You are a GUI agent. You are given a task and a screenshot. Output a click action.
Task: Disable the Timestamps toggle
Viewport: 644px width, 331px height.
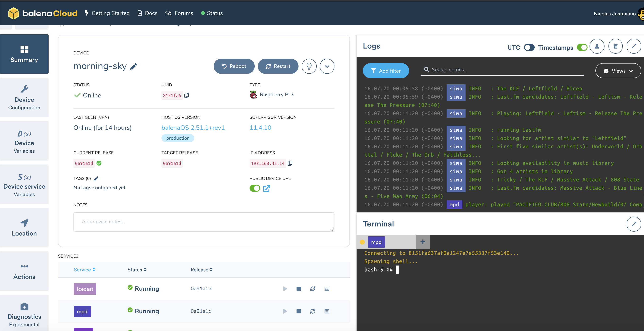582,48
